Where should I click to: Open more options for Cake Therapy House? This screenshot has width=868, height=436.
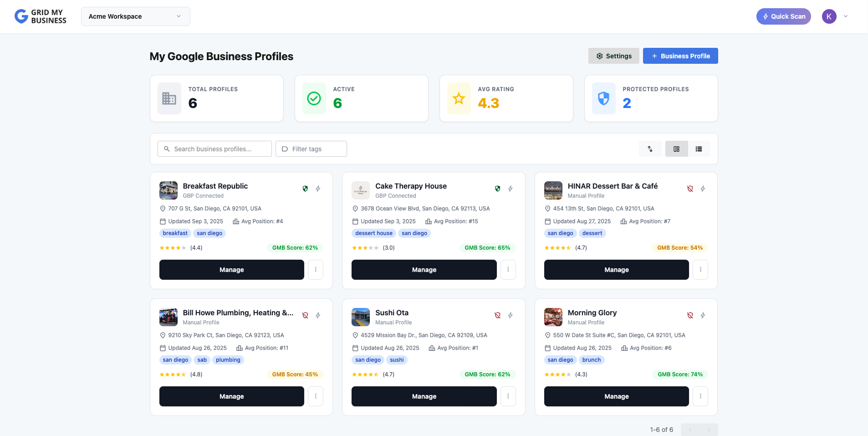point(508,270)
